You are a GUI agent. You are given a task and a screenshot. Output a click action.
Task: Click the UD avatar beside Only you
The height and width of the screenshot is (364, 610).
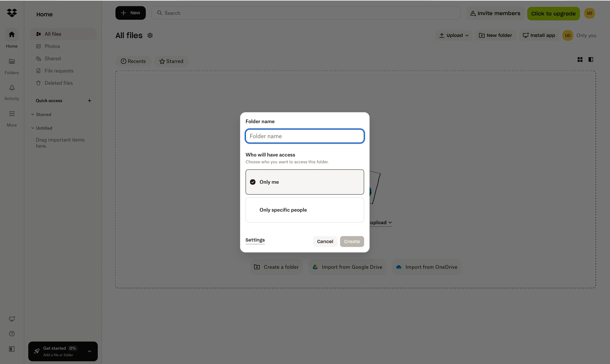tap(568, 35)
